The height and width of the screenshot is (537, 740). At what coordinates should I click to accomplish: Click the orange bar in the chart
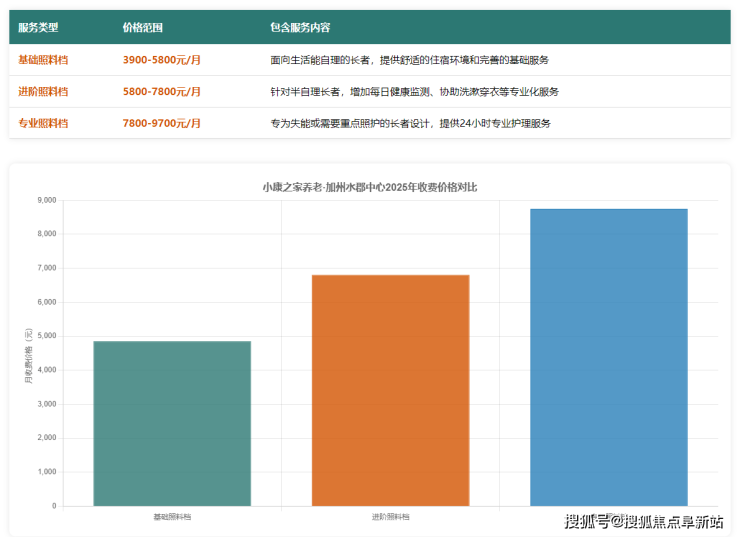390,390
